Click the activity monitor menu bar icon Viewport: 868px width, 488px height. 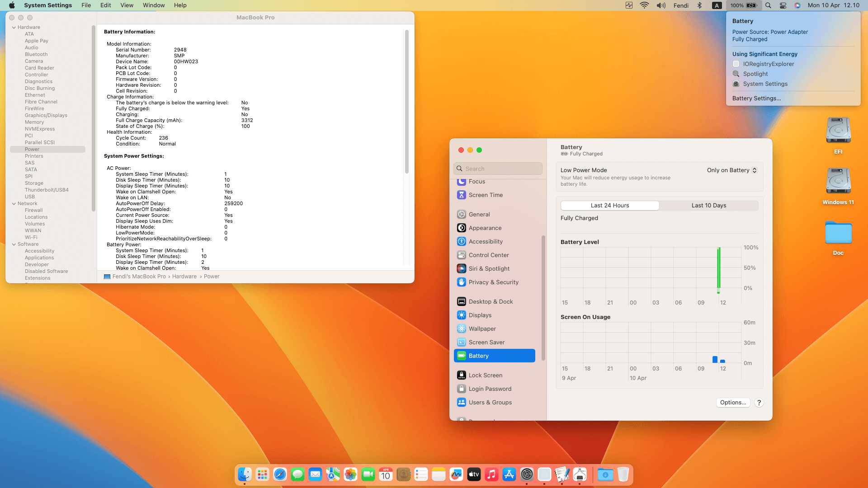(x=629, y=5)
